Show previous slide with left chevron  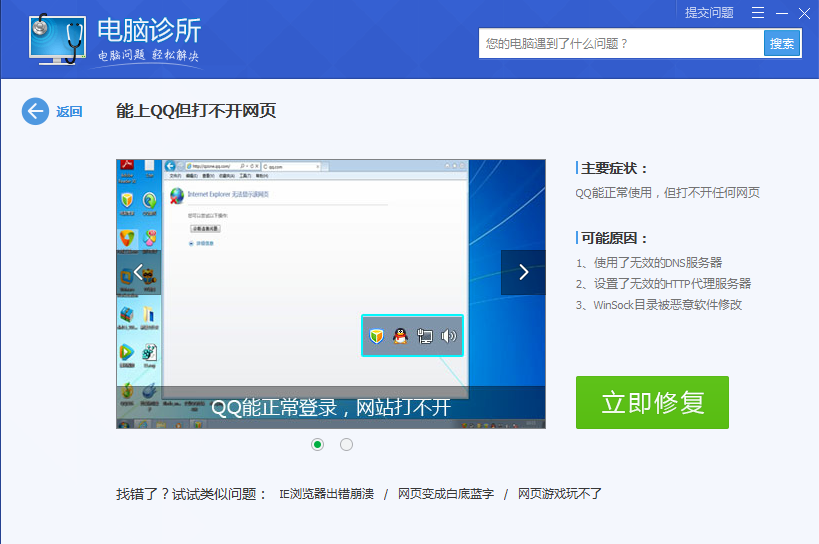click(138, 272)
